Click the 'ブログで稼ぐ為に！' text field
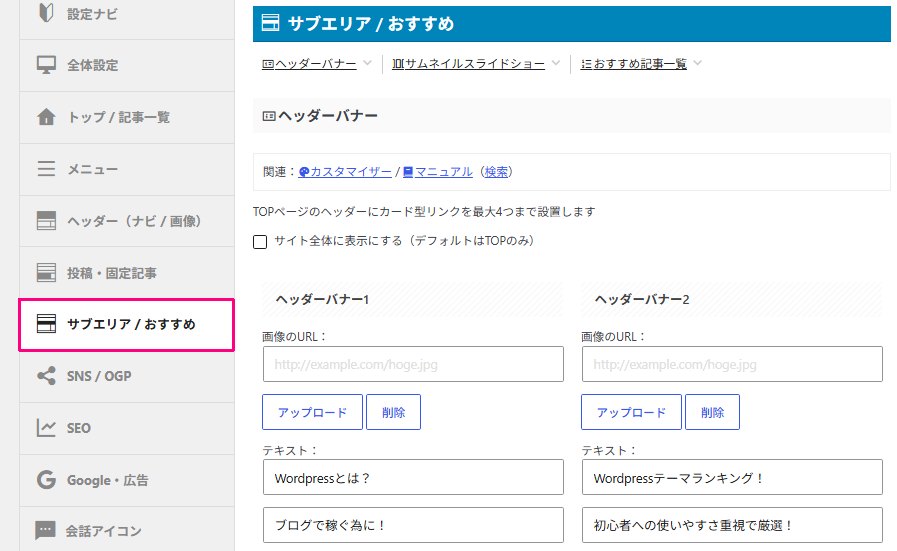The image size is (897, 551). pos(413,525)
